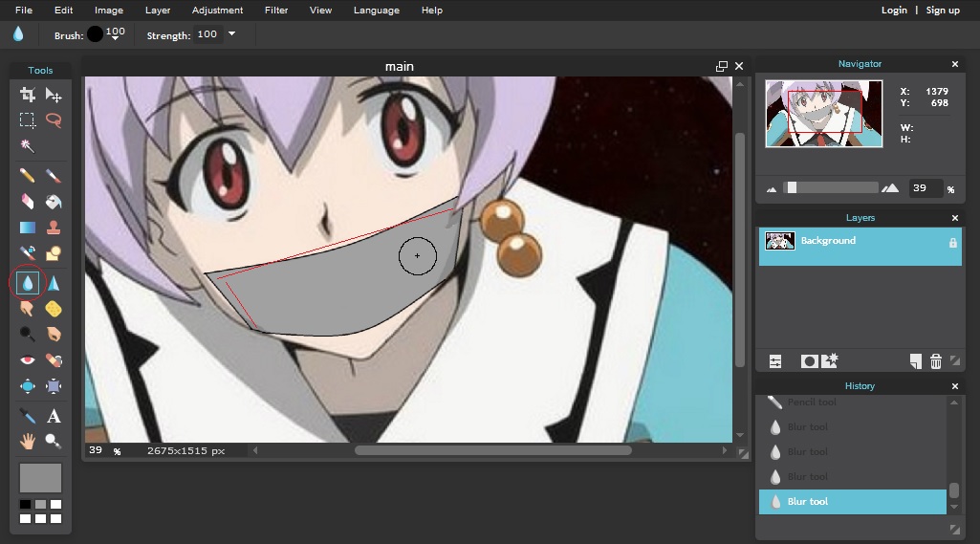This screenshot has height=544, width=980.
Task: Add a layer mask
Action: coord(810,361)
